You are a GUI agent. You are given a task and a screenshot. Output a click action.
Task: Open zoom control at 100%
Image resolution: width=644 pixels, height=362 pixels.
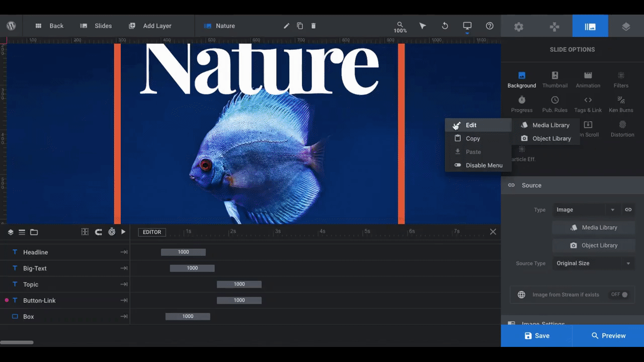[x=400, y=27]
